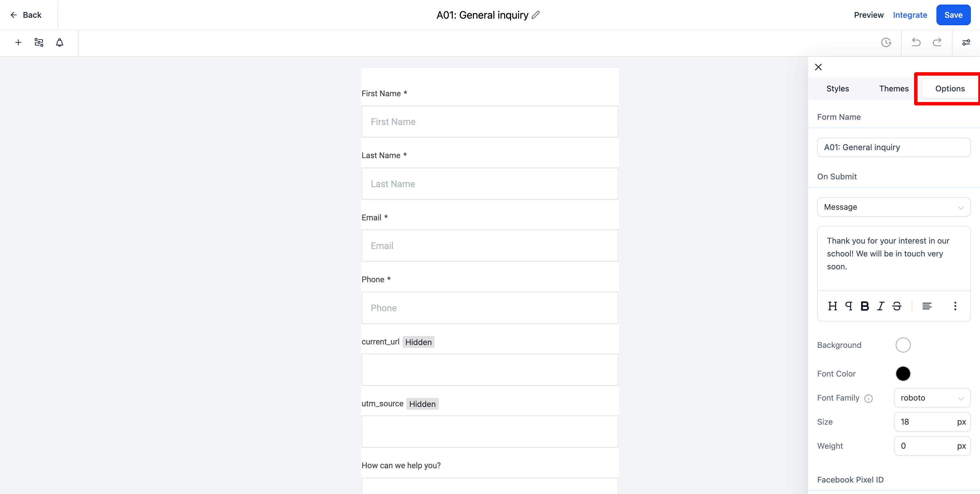This screenshot has height=494, width=980.
Task: Open the form fields manager icon
Action: click(39, 43)
